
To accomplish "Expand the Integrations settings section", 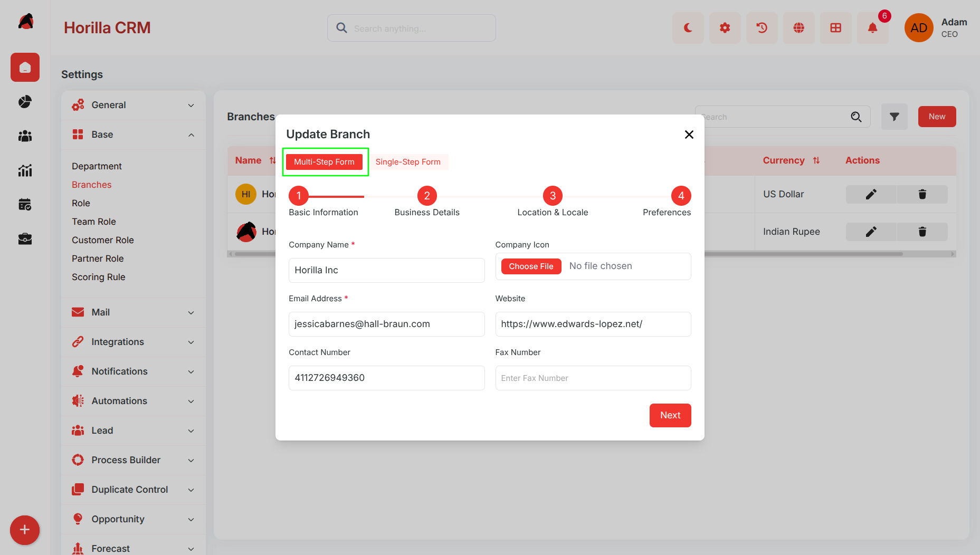I will pos(134,342).
